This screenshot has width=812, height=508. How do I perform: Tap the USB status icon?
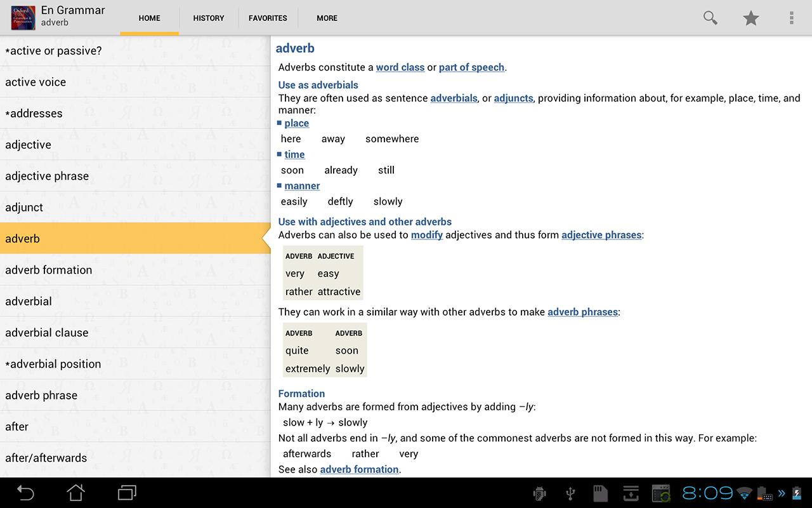click(x=570, y=493)
